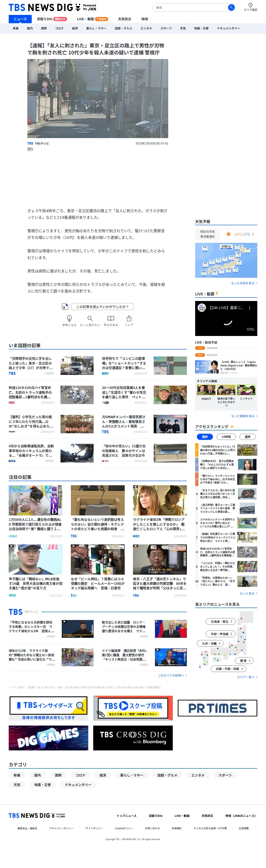
Task: Open the 深掘りDIG tab
Action: [x=52, y=19]
